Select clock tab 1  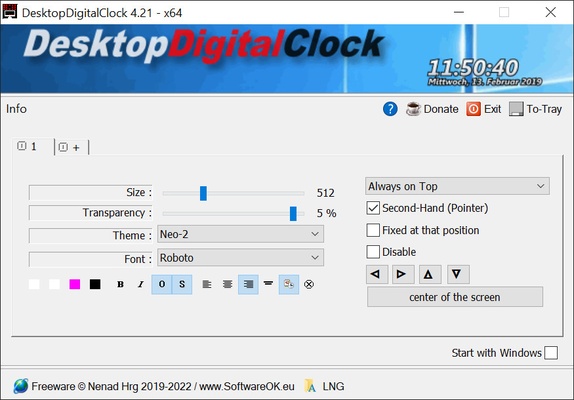click(x=33, y=147)
